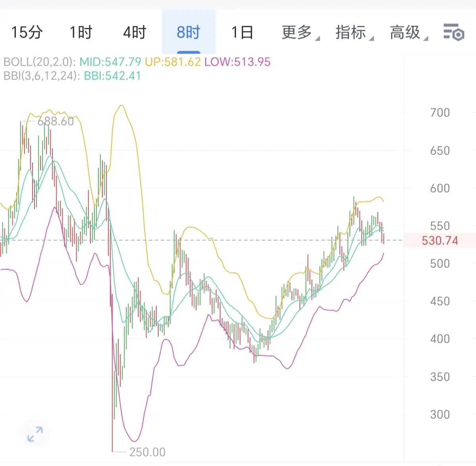Tap the fullscreen expand arrows icon
The height and width of the screenshot is (466, 476).
[x=35, y=434]
